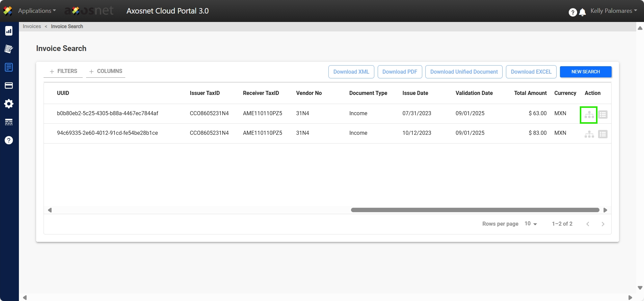View hierarchy for the $63.00 invoice

589,115
